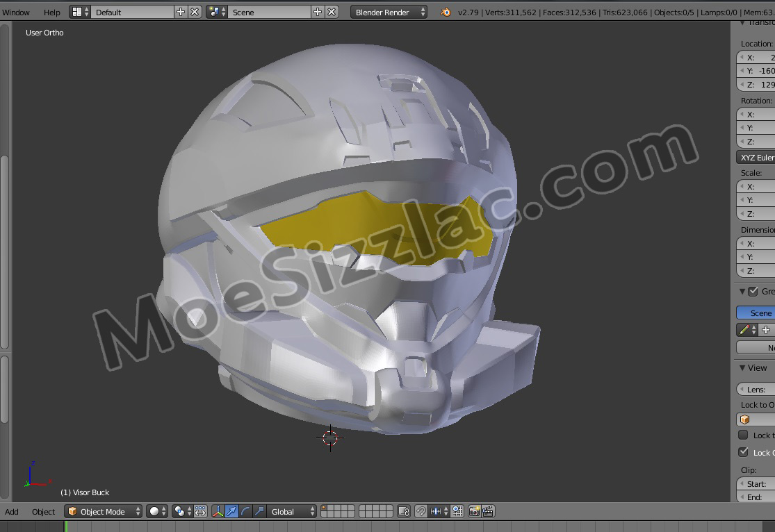Click the Scale Z field

756,214
